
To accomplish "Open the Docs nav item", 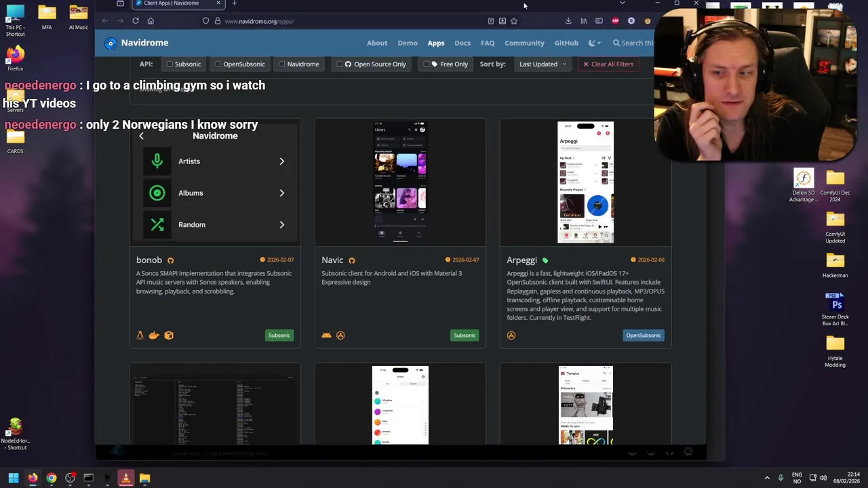I will click(462, 43).
